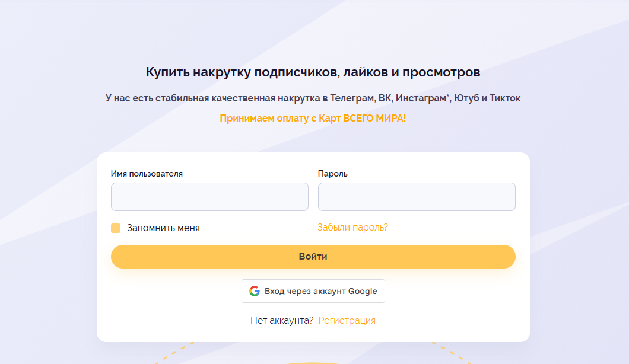Focus the "Имя пользователя" input field
629x364 pixels.
[x=209, y=197]
